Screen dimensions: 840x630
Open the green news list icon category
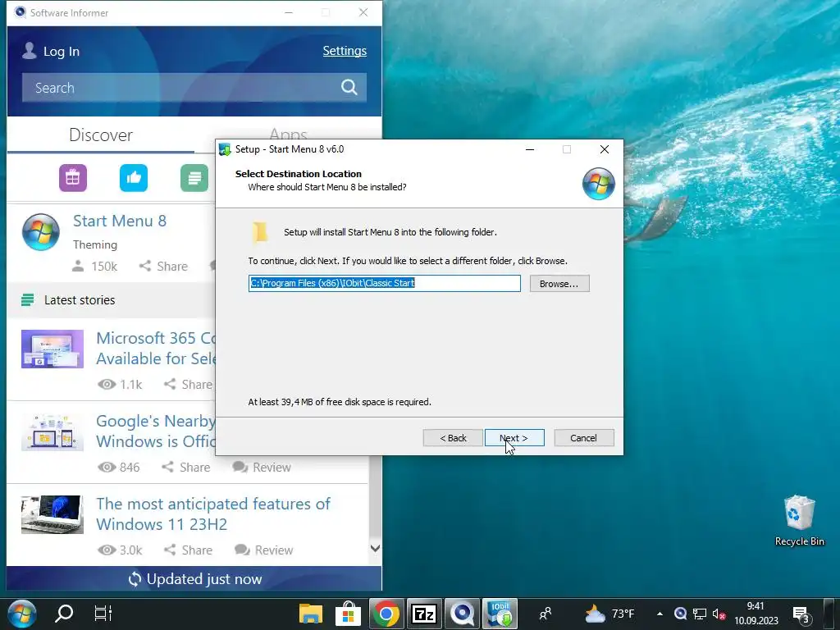tap(194, 178)
